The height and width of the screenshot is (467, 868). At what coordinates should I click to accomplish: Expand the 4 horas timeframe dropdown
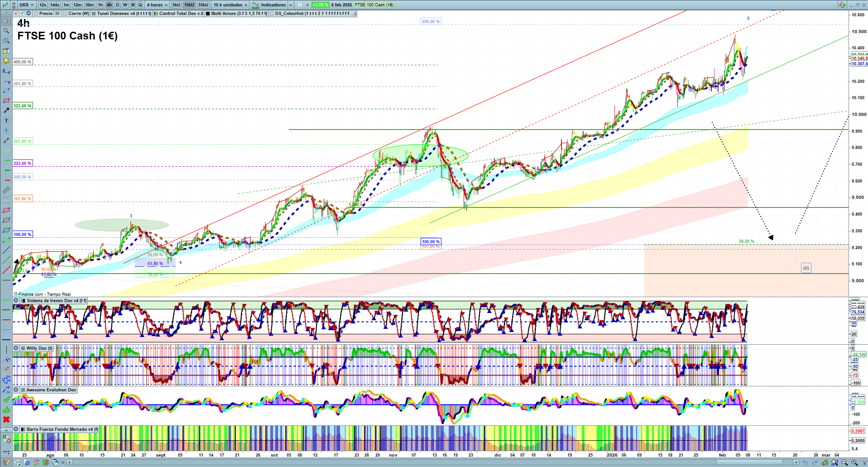(157, 5)
